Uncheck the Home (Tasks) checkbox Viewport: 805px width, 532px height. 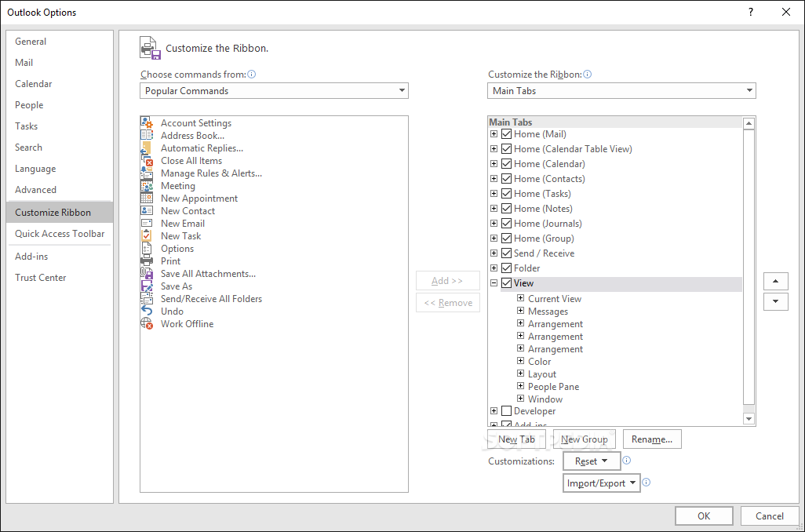coord(506,194)
